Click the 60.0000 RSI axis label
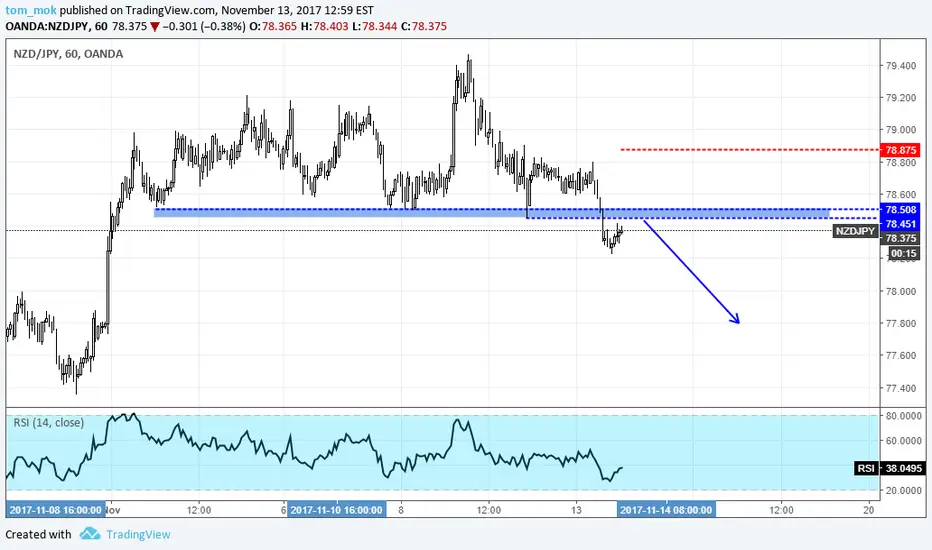Viewport: 932px width, 550px height. (x=903, y=441)
